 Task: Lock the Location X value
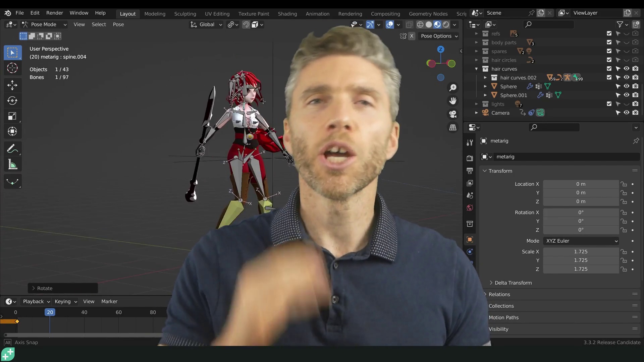click(624, 184)
